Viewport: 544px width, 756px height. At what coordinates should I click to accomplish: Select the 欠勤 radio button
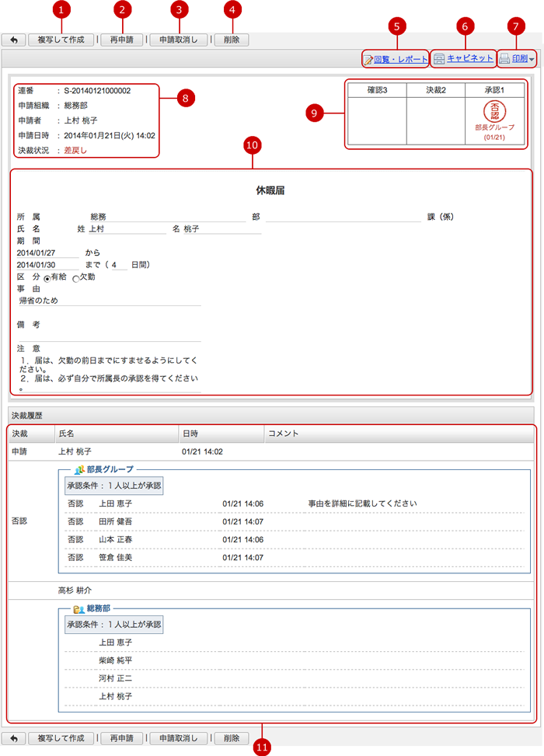[x=75, y=279]
